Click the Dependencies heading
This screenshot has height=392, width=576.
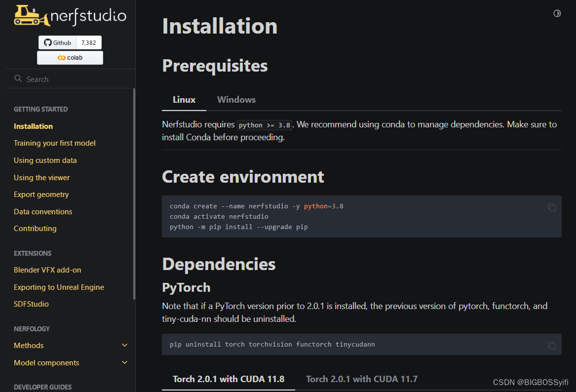click(x=219, y=264)
